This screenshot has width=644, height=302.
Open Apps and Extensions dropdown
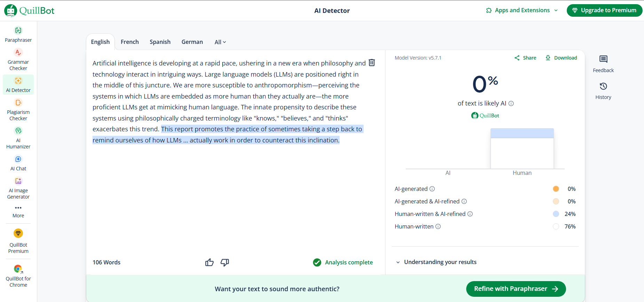coord(522,10)
